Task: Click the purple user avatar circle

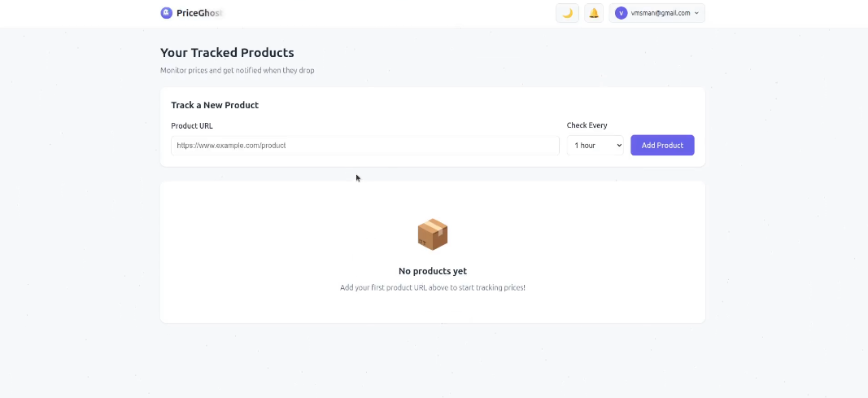Action: click(622, 13)
